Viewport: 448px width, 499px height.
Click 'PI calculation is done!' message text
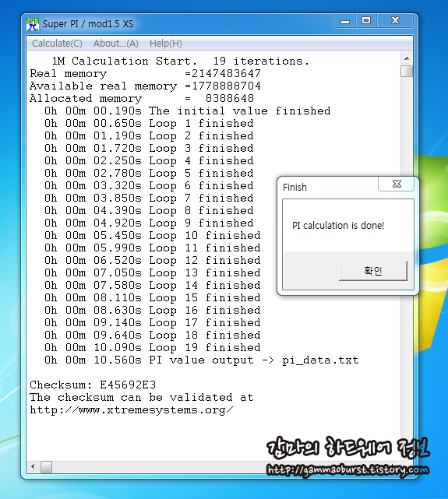click(338, 226)
